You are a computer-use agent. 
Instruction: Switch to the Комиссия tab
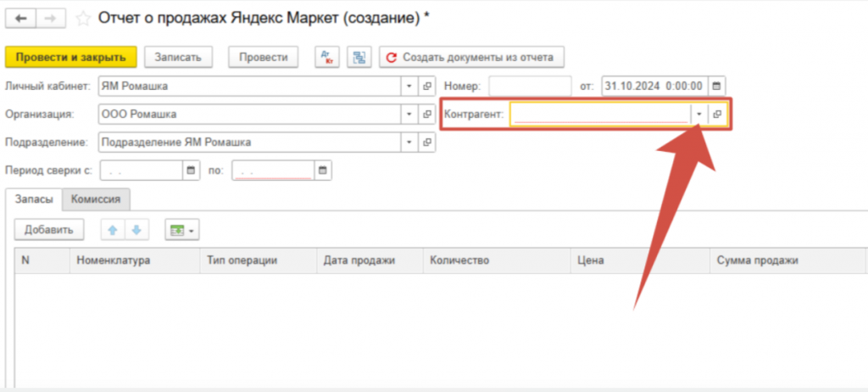[96, 199]
